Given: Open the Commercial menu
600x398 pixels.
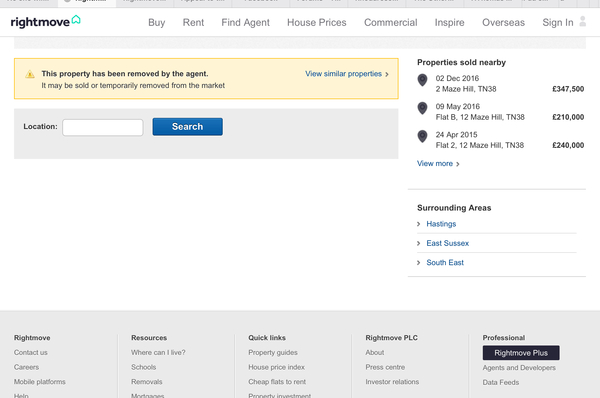Looking at the screenshot, I should point(391,23).
